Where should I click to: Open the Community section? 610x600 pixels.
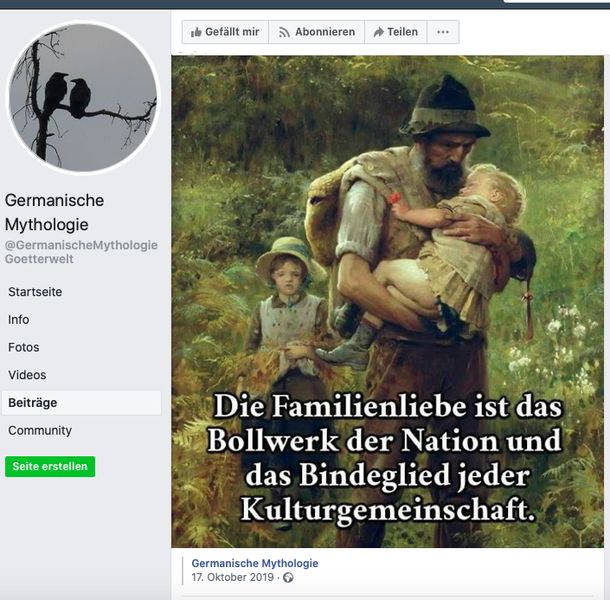coord(40,430)
